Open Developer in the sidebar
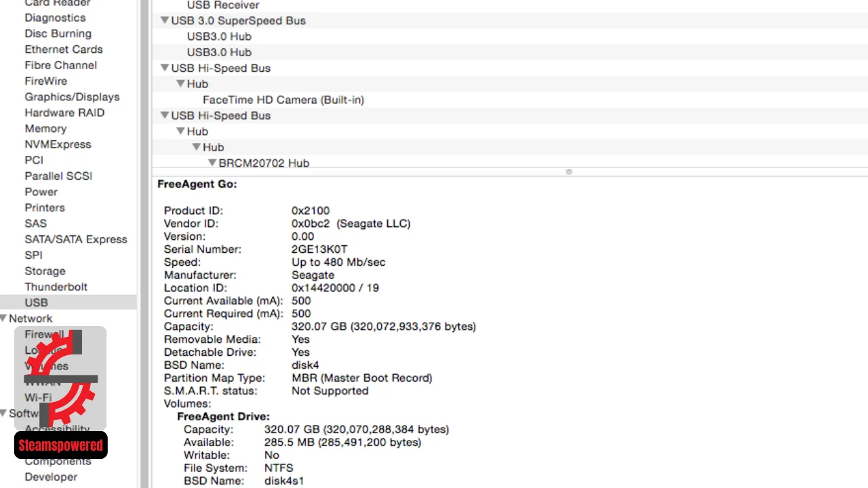The width and height of the screenshot is (868, 488). tap(51, 476)
